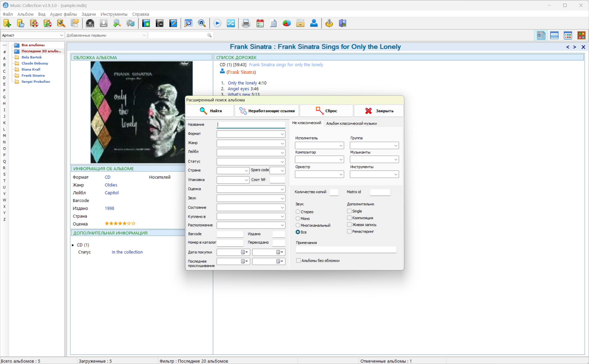Click the printer icon

[x=246, y=23]
